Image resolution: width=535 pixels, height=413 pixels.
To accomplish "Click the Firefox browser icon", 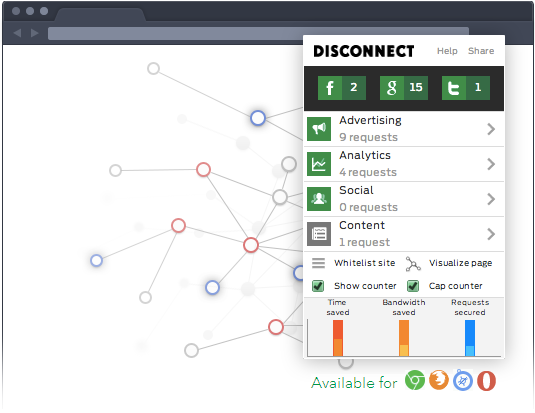I will point(439,380).
